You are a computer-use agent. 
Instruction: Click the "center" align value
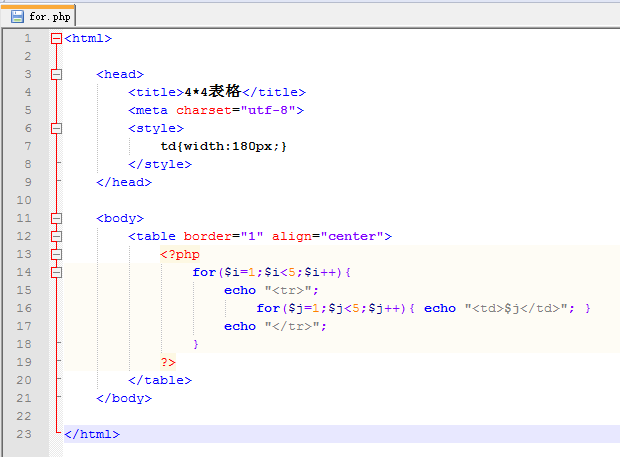[352, 236]
